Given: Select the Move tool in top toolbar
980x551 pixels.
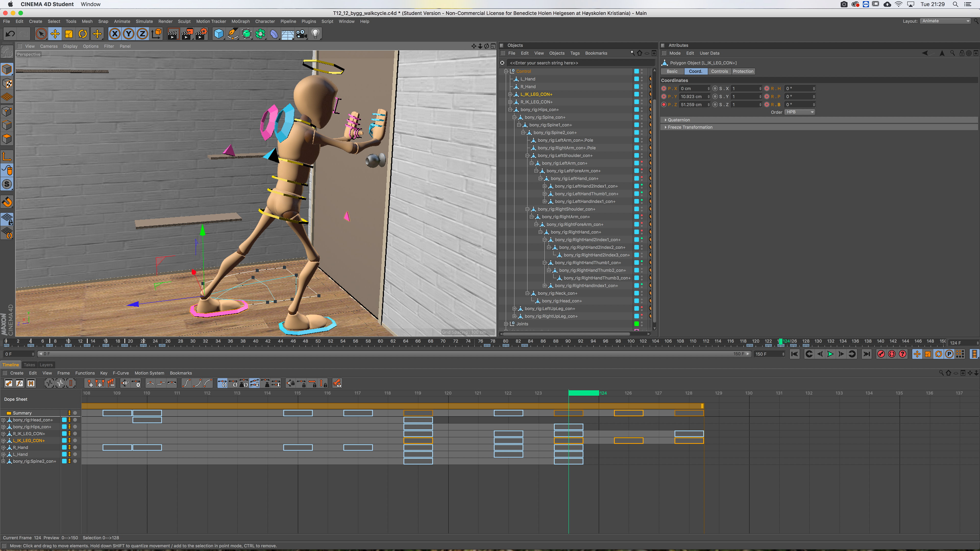Looking at the screenshot, I should (55, 34).
